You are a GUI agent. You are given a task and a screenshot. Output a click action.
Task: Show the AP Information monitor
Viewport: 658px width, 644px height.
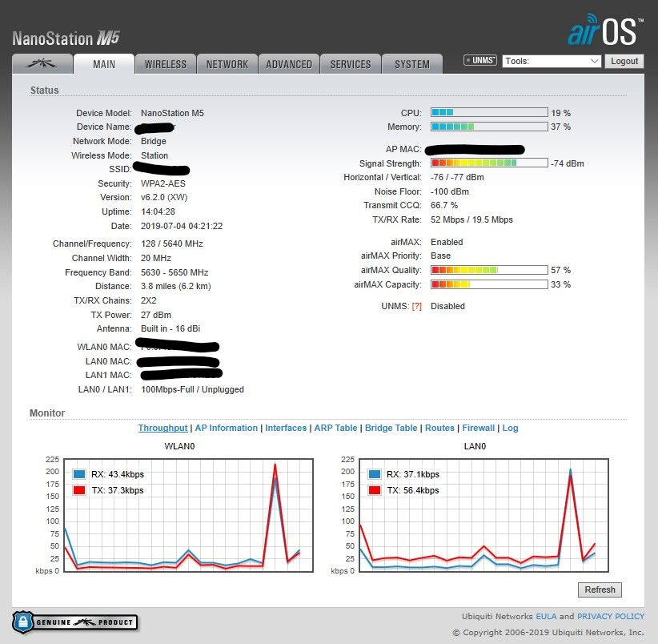coord(227,428)
